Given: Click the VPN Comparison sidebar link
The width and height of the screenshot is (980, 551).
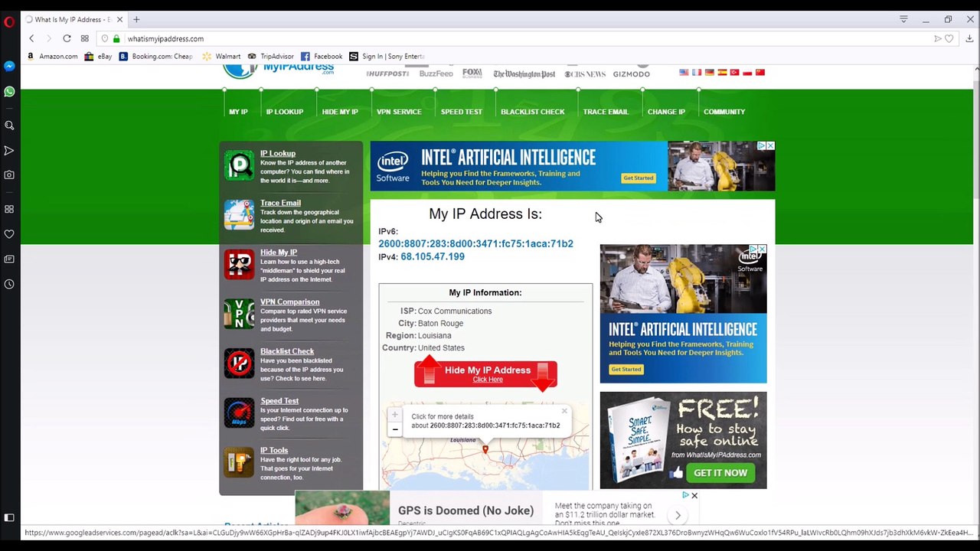Looking at the screenshot, I should coord(289,302).
